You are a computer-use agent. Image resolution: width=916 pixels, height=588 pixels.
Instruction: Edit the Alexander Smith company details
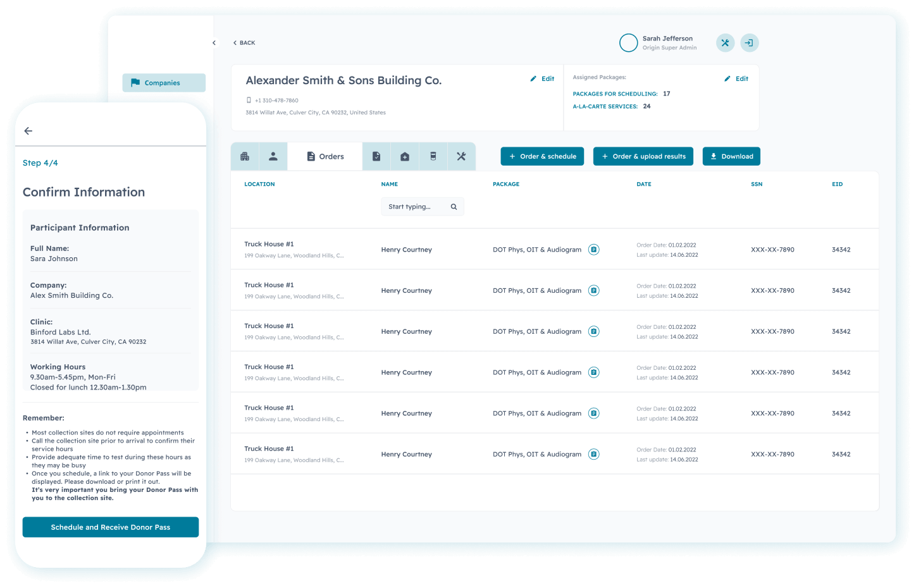tap(542, 79)
